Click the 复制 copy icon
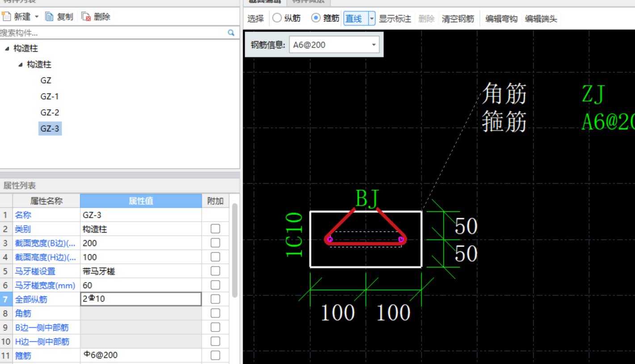 [50, 17]
